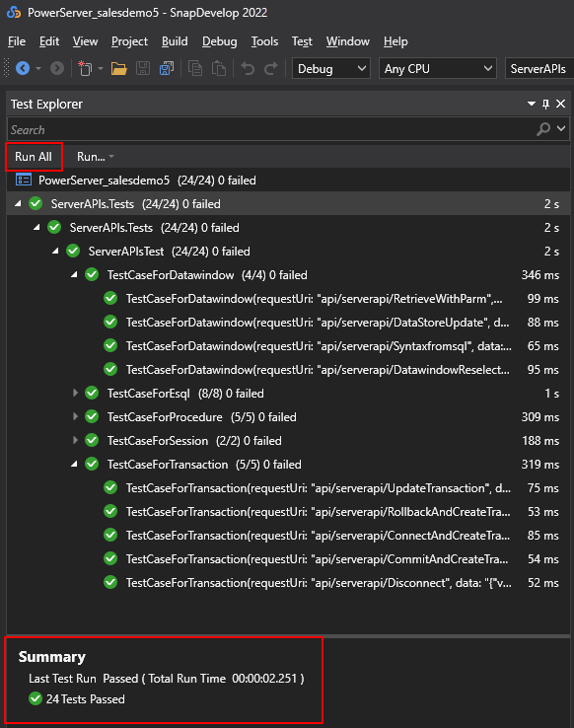
Task: Click the Paste toolbar icon
Action: coord(219,69)
